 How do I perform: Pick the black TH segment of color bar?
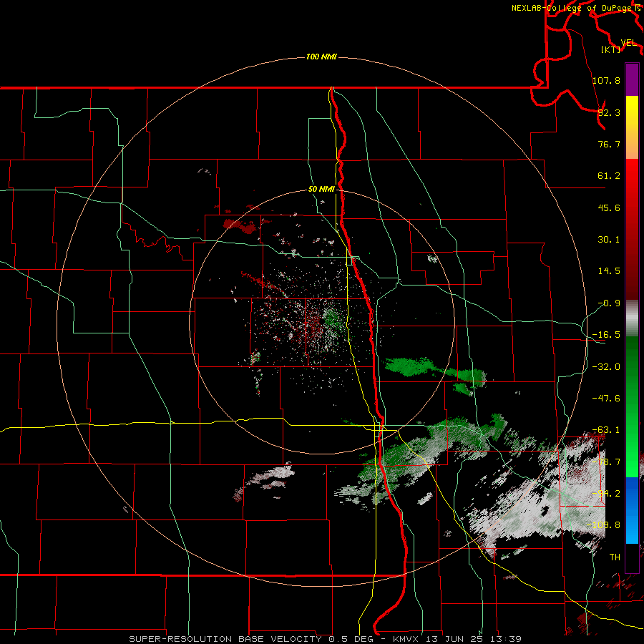click(x=632, y=557)
